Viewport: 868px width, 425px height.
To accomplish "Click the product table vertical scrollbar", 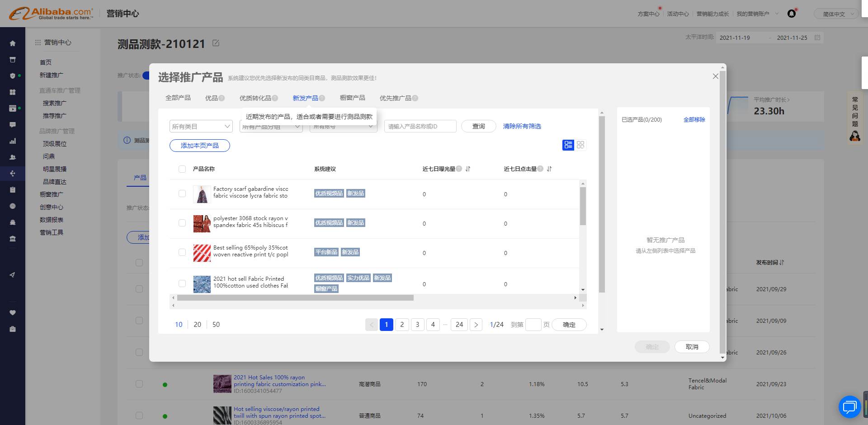I will 583,206.
